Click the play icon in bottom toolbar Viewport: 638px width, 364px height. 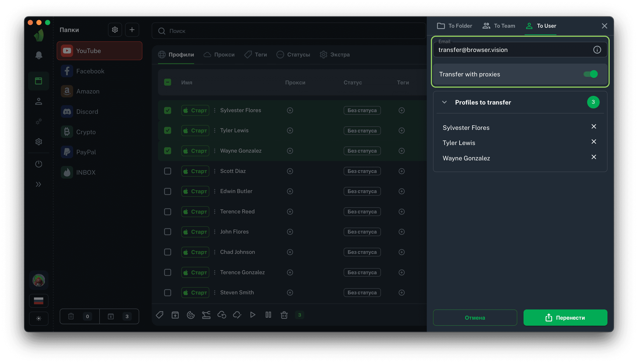click(253, 315)
